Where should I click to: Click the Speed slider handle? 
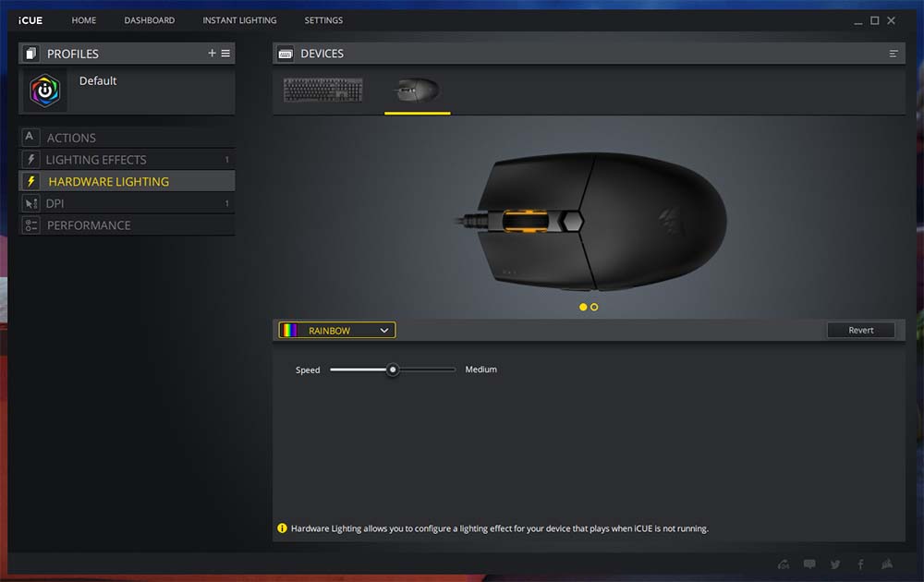(x=393, y=370)
